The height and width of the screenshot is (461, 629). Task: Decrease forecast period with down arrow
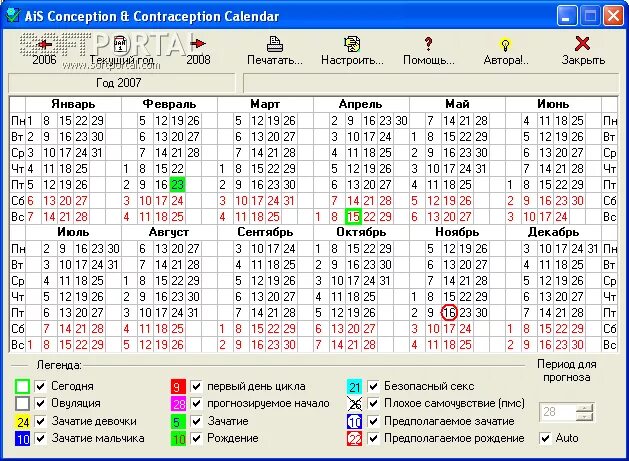(585, 417)
